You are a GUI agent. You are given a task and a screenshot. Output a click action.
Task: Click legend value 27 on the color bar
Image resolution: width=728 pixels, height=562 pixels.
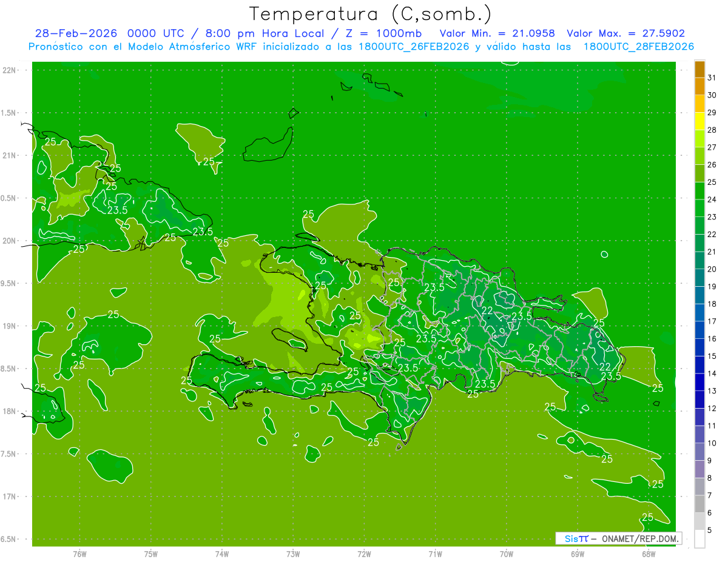tap(712, 147)
